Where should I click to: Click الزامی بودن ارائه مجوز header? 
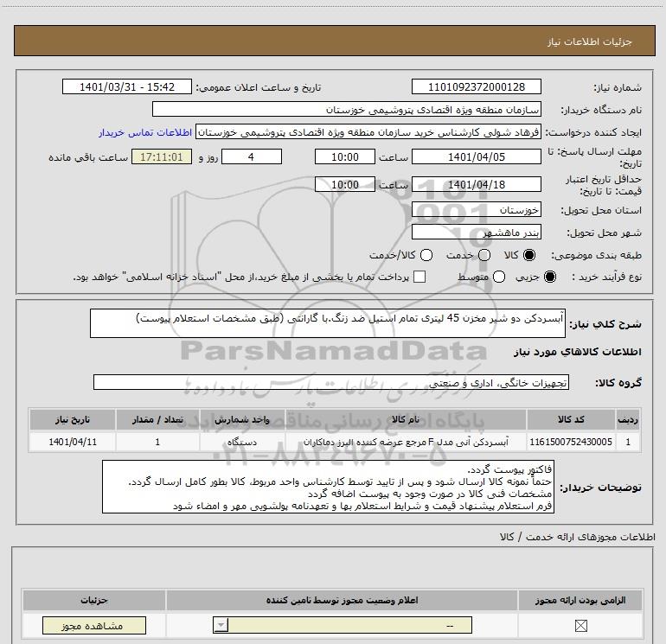point(580,600)
